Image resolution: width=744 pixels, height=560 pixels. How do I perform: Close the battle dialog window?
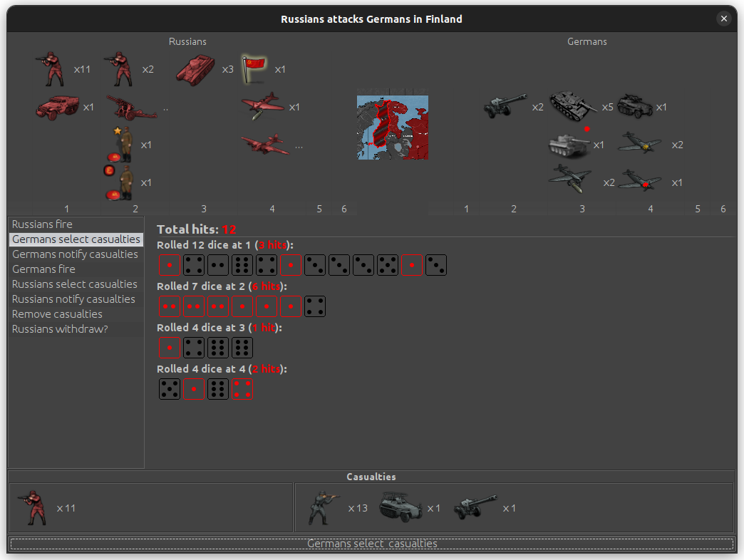tap(724, 19)
